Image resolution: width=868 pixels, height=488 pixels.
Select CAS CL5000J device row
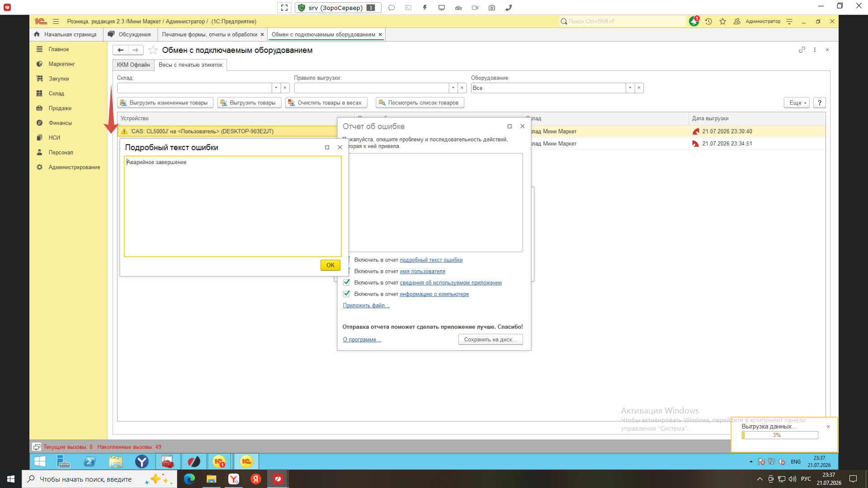pos(227,131)
